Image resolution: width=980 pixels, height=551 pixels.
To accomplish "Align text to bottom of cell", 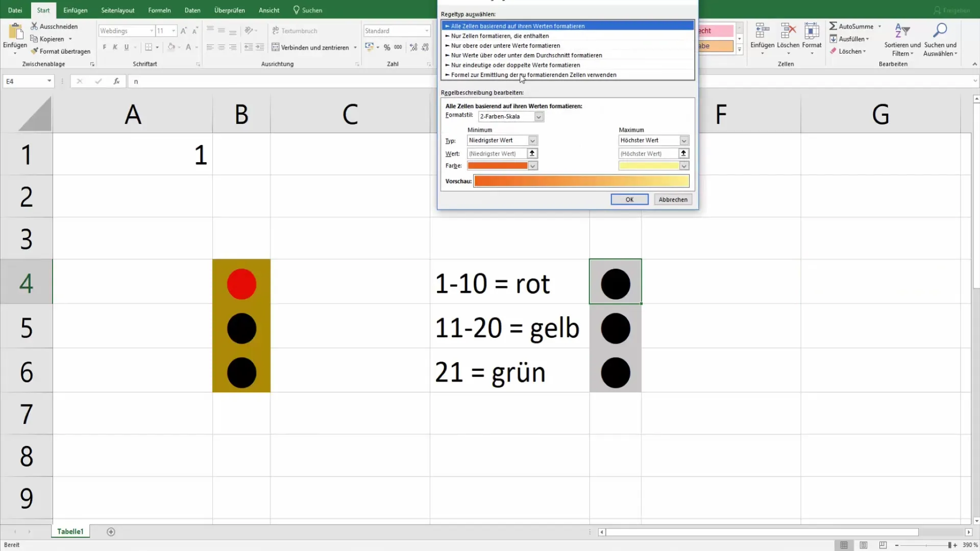I will coord(233,31).
